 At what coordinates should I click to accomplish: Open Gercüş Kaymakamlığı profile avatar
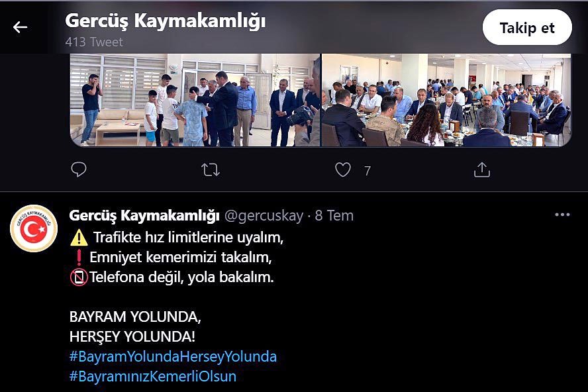pyautogui.click(x=34, y=228)
